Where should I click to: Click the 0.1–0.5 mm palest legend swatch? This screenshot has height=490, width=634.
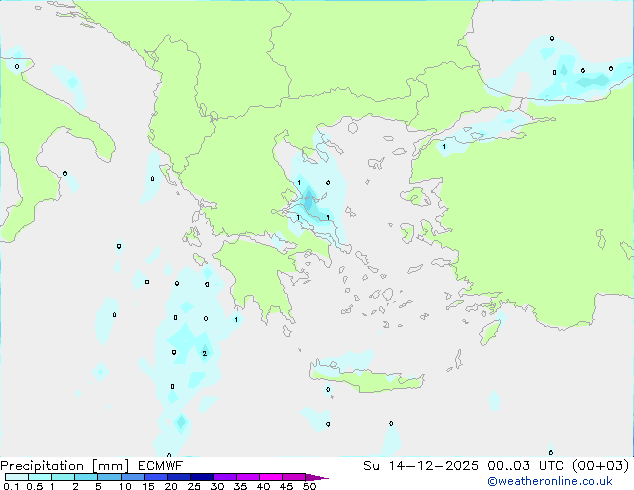[x=17, y=477]
